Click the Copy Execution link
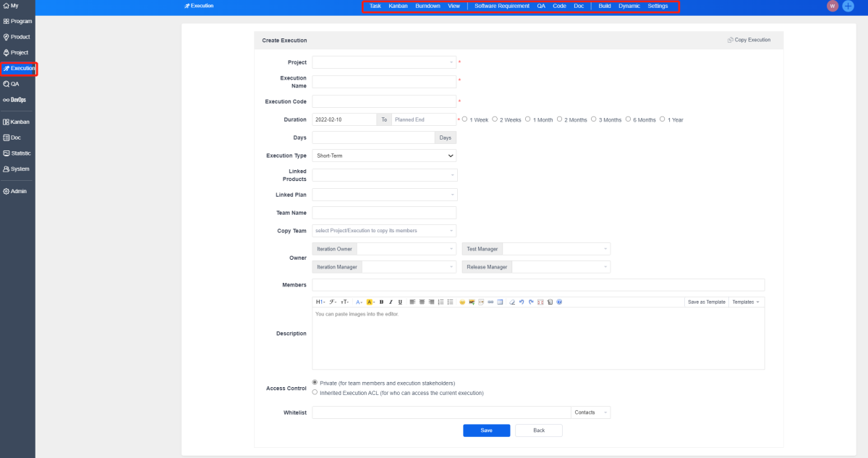Viewport: 868px width, 458px height. [749, 40]
